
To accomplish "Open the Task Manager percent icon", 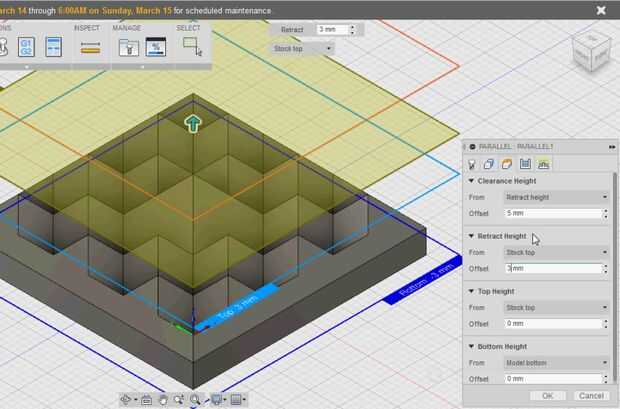I will [155, 47].
